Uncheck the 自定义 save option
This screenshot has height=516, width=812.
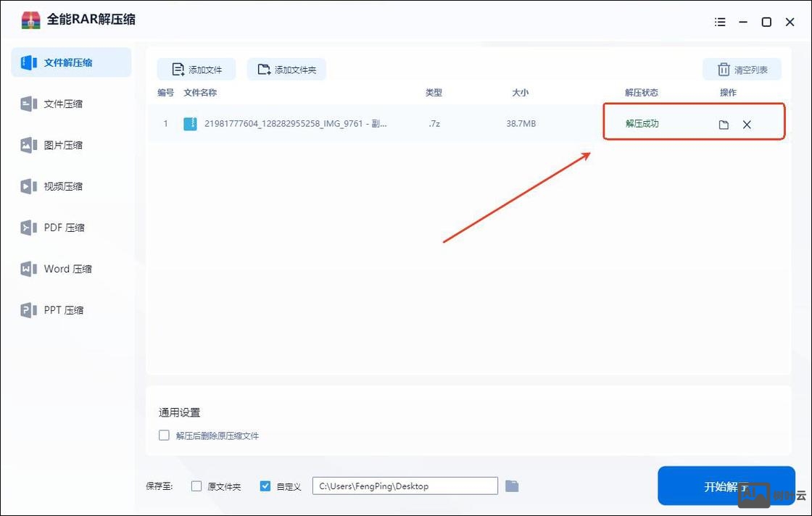pyautogui.click(x=265, y=486)
